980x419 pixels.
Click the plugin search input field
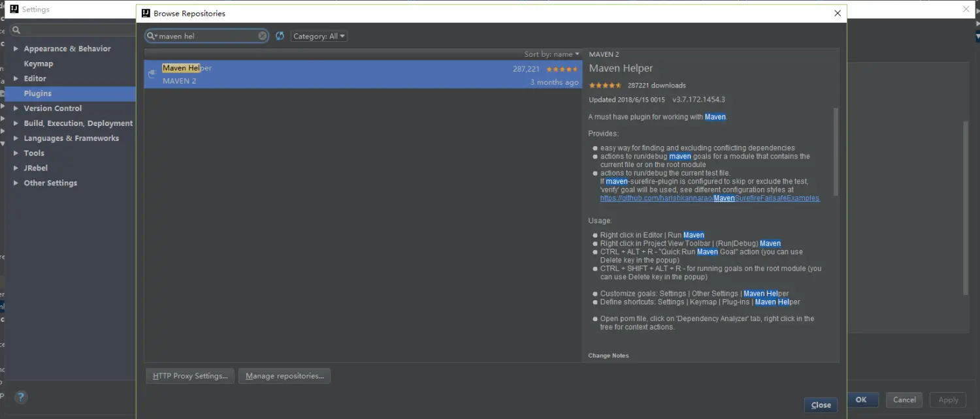pyautogui.click(x=208, y=37)
